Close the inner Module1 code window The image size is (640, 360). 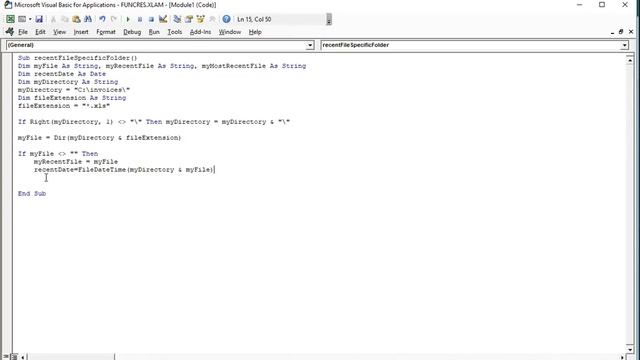click(631, 32)
